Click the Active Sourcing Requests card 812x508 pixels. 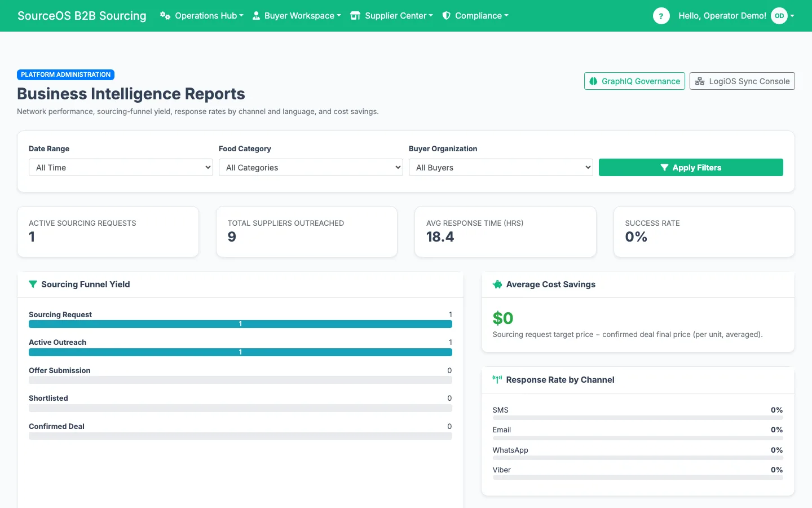(108, 231)
